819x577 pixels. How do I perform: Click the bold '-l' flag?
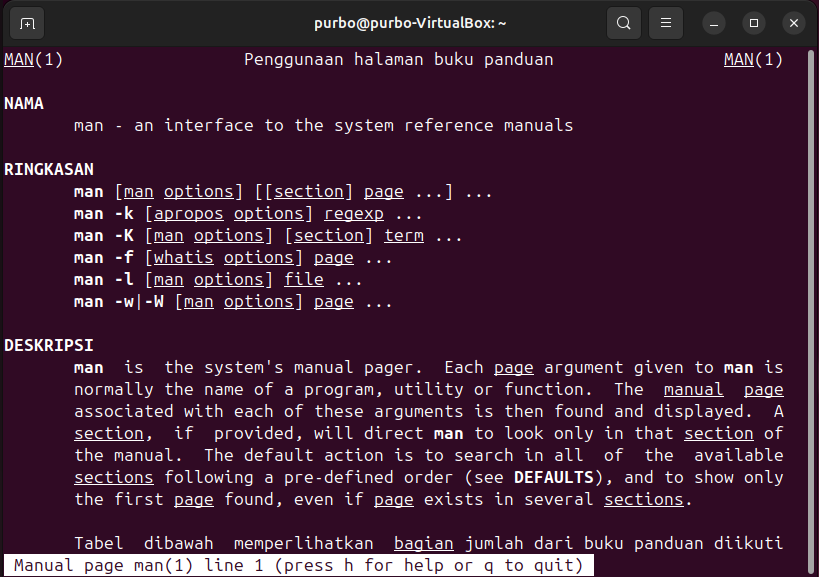[124, 279]
